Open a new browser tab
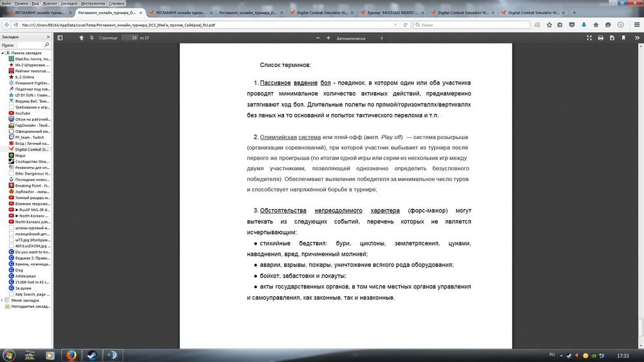 [574, 13]
